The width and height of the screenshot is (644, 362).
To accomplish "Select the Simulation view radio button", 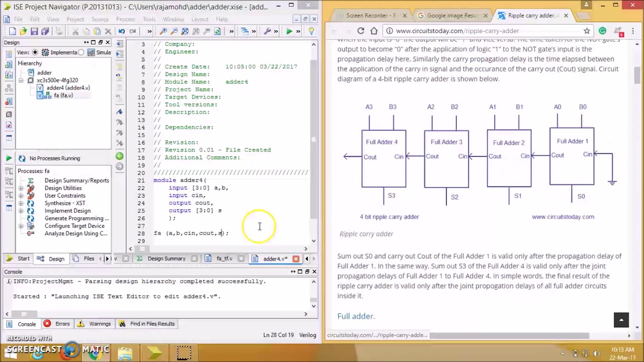I will pos(81,52).
